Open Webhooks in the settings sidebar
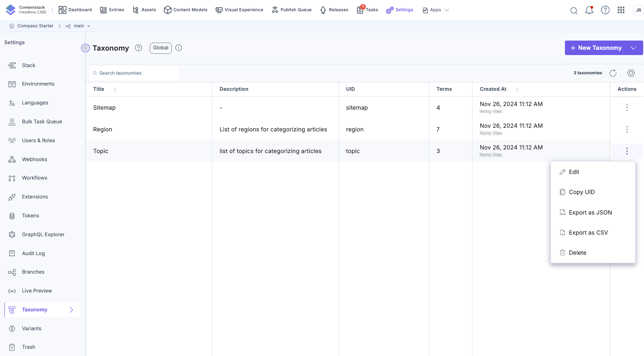Screen dimensions: 644x356 35,160
